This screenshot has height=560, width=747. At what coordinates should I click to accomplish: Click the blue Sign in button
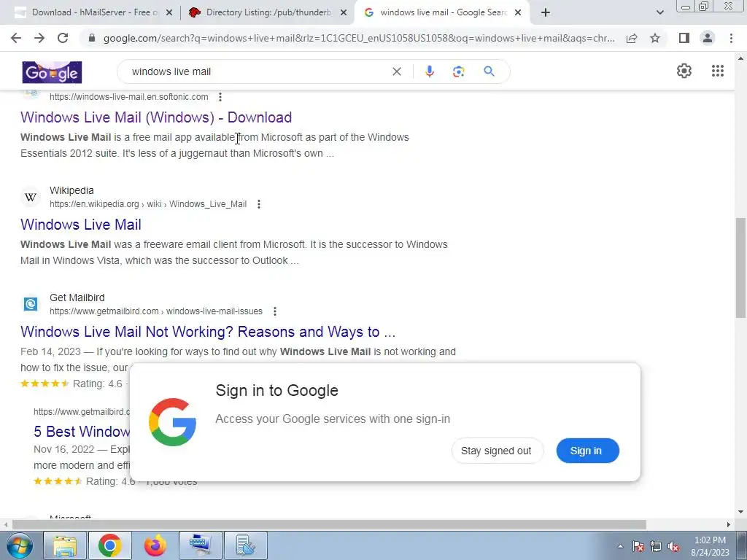587,451
